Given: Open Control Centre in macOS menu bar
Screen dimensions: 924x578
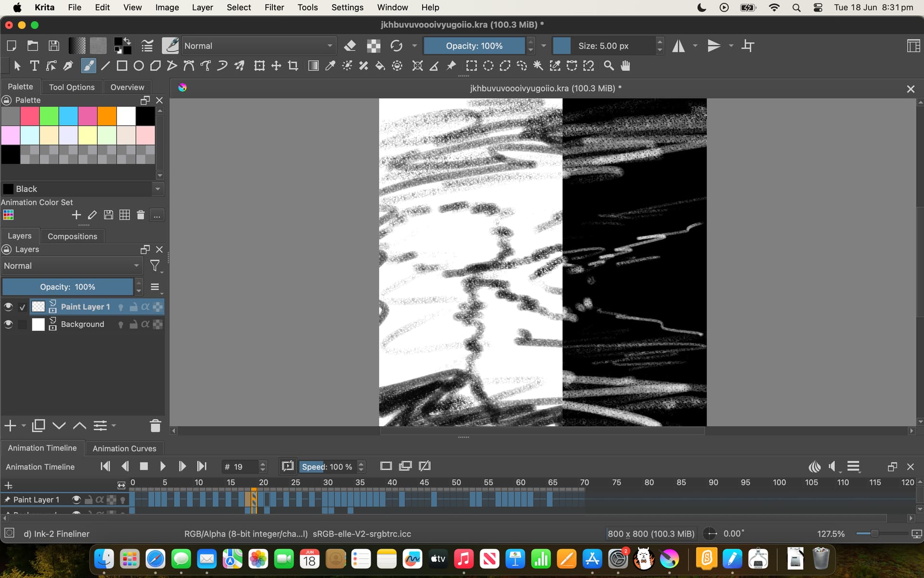Looking at the screenshot, I should coord(818,7).
